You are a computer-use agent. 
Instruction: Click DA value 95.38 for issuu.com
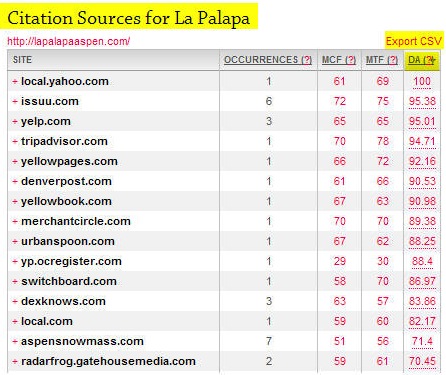pyautogui.click(x=422, y=101)
